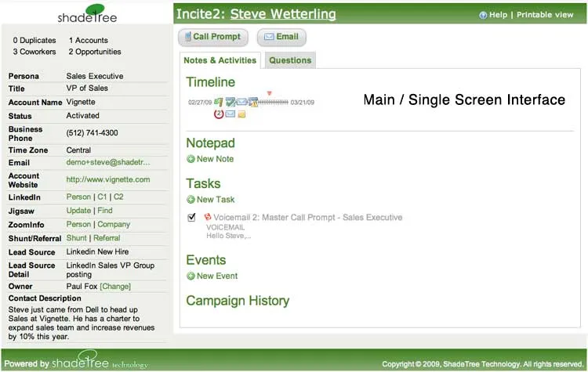Click the blue Help question mark icon
The width and height of the screenshot is (588, 372).
coord(483,15)
